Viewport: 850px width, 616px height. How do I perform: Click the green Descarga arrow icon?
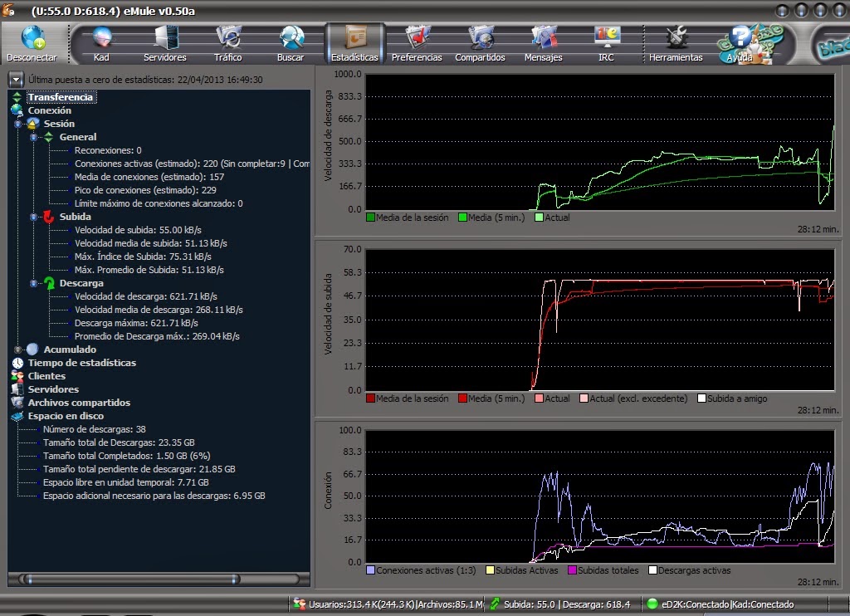[x=49, y=283]
